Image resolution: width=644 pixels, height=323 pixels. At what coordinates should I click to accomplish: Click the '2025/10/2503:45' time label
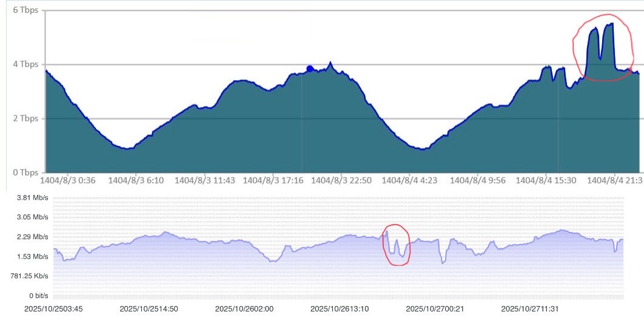click(x=53, y=308)
